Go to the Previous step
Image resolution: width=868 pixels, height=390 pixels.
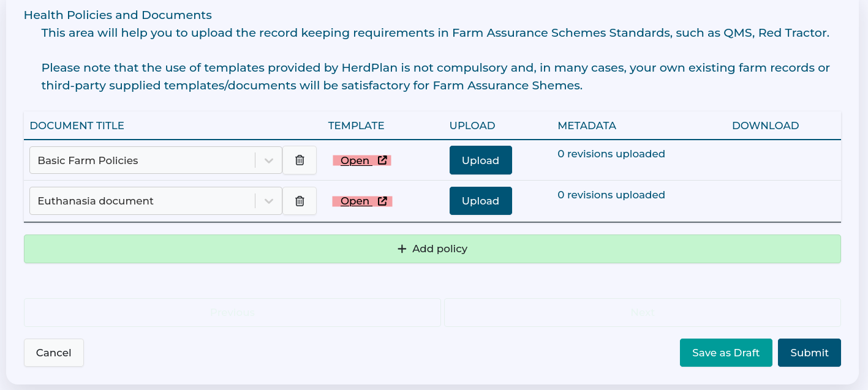[x=232, y=312]
